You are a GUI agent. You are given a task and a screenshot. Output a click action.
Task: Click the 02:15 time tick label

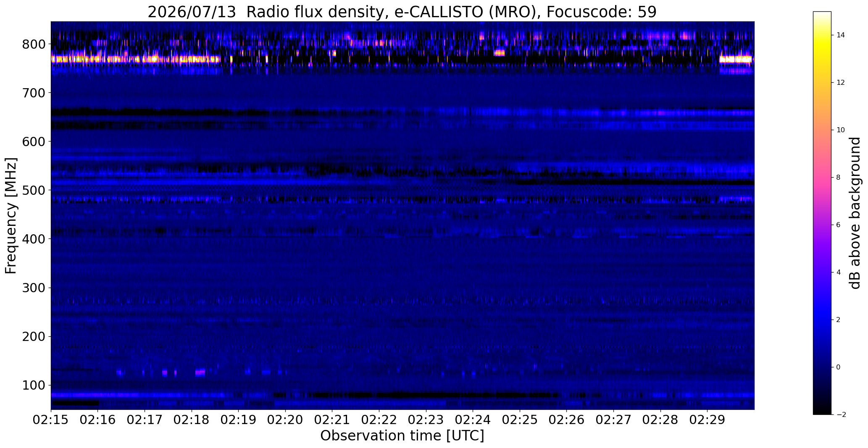pos(51,420)
